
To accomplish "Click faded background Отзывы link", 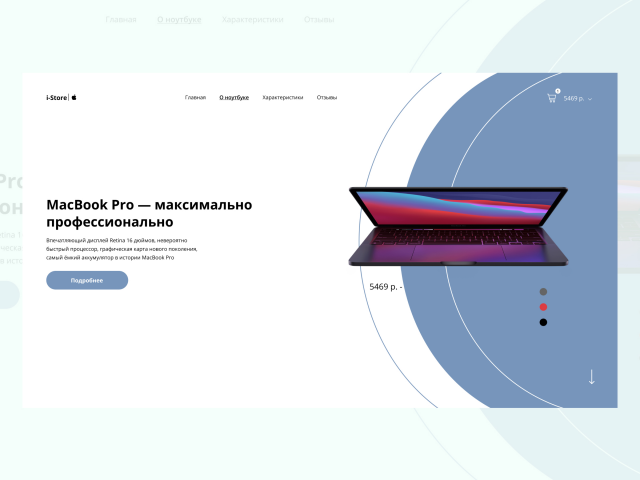I will pos(319,19).
